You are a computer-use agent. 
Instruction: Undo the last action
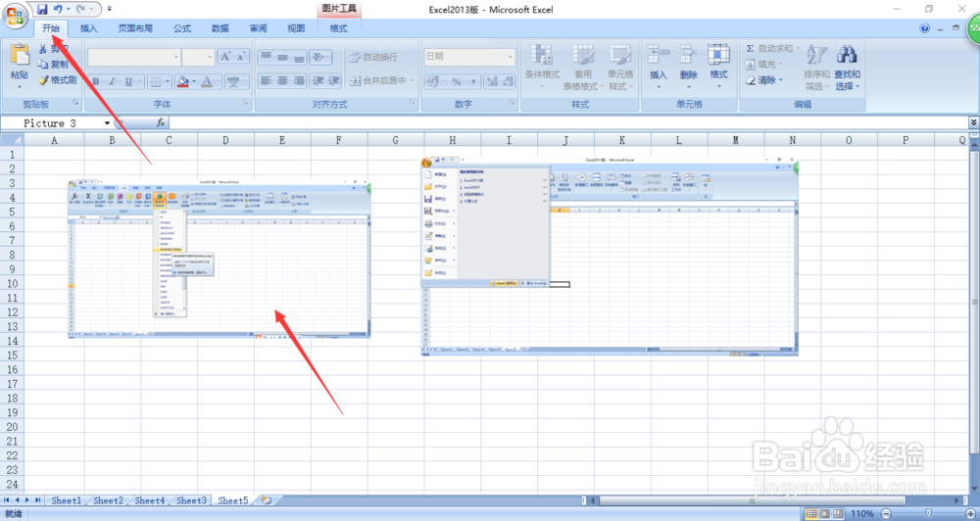coord(58,10)
